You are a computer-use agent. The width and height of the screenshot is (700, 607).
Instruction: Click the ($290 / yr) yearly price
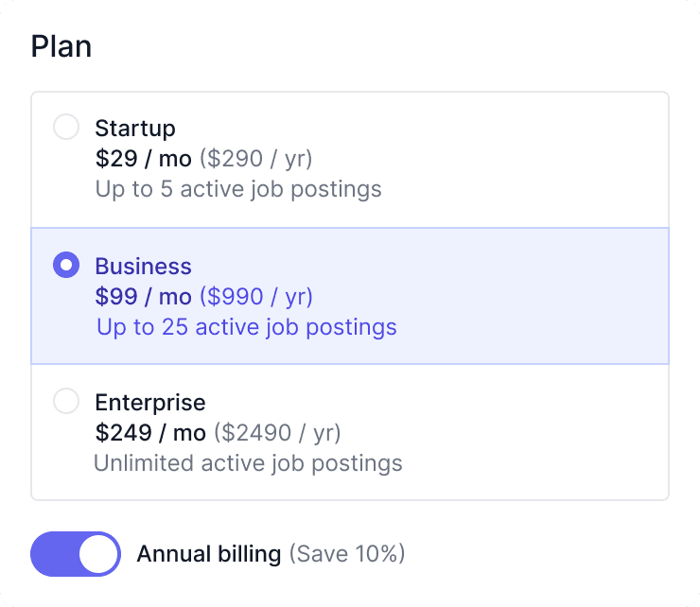tap(255, 158)
